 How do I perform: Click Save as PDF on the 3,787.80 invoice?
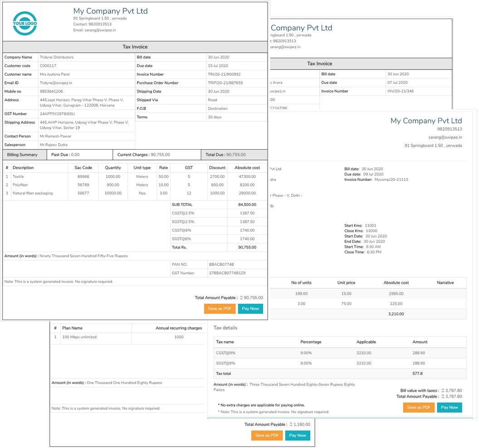coord(418,407)
